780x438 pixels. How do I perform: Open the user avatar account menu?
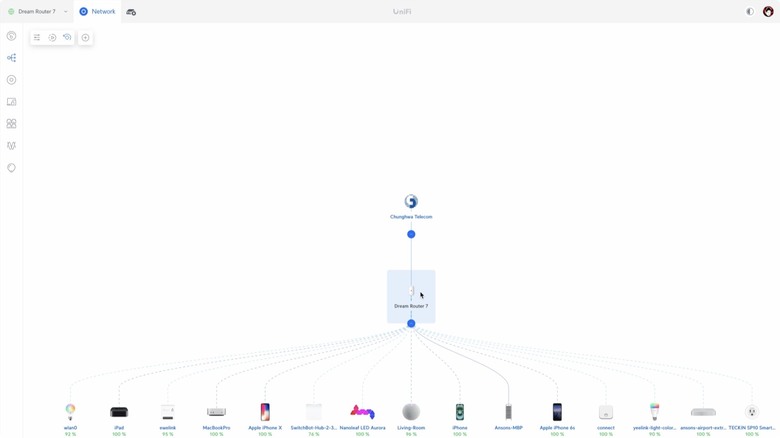(x=768, y=11)
